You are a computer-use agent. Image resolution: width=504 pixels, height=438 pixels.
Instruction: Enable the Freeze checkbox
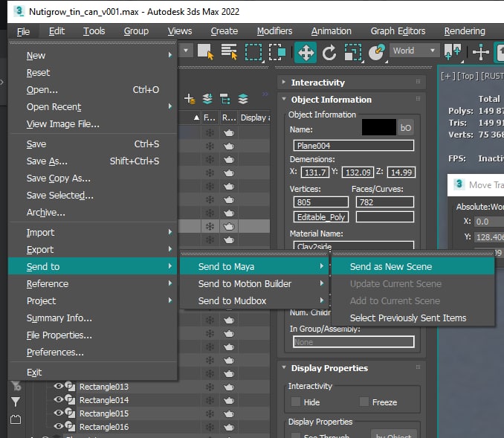pos(364,402)
